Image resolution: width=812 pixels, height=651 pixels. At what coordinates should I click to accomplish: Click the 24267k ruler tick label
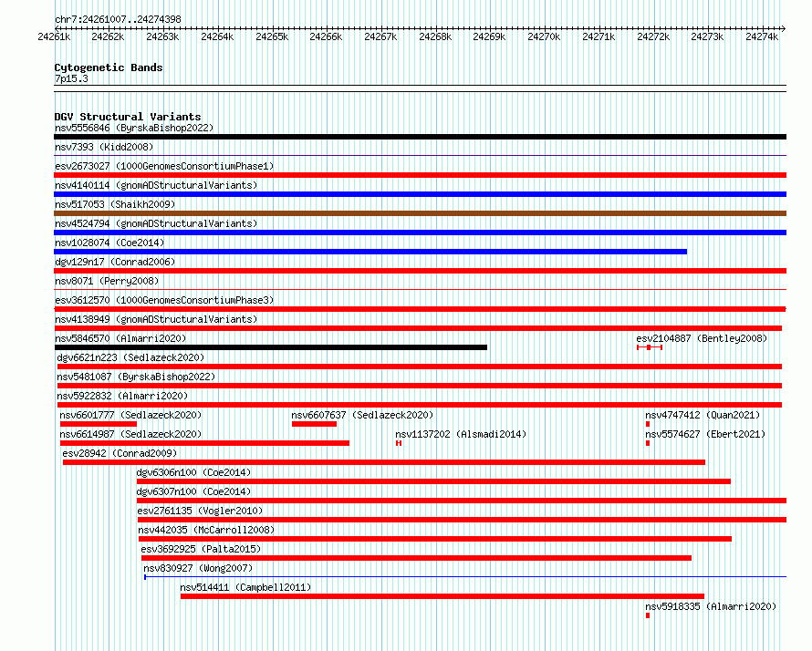point(380,36)
